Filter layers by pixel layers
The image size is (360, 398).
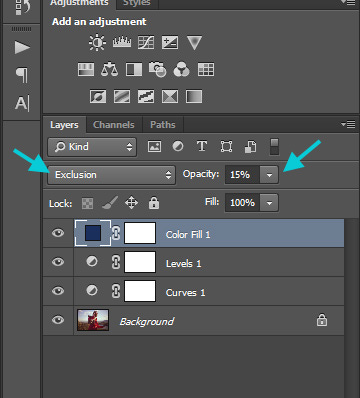(154, 146)
